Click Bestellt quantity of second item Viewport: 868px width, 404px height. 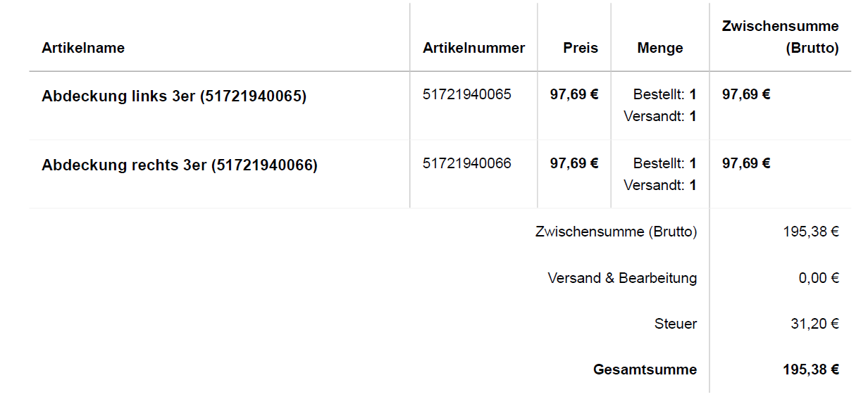pos(664,163)
